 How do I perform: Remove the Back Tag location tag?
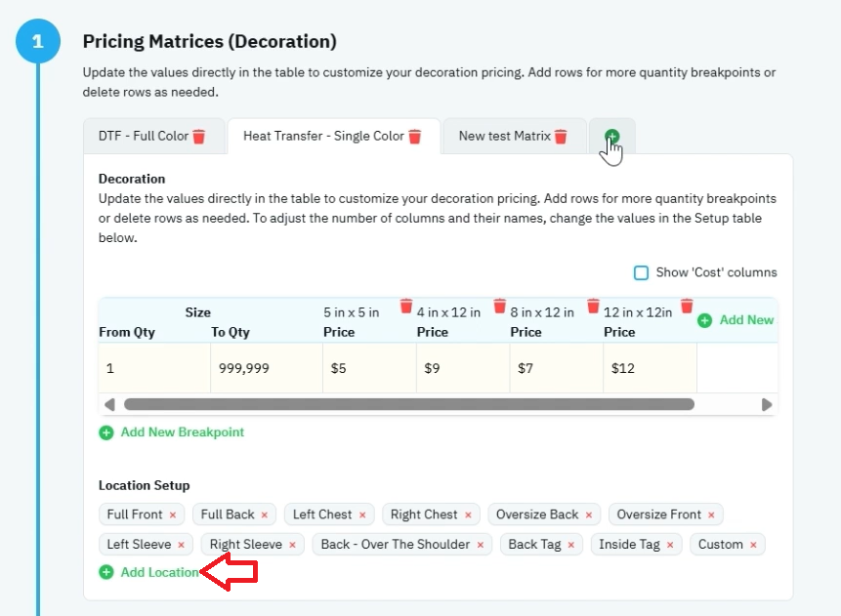pos(571,545)
